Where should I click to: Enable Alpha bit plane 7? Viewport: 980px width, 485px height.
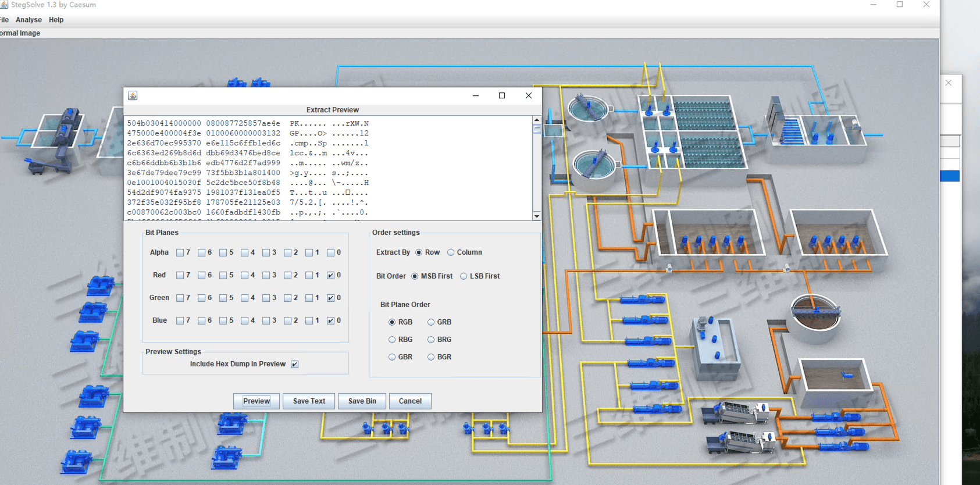point(180,252)
